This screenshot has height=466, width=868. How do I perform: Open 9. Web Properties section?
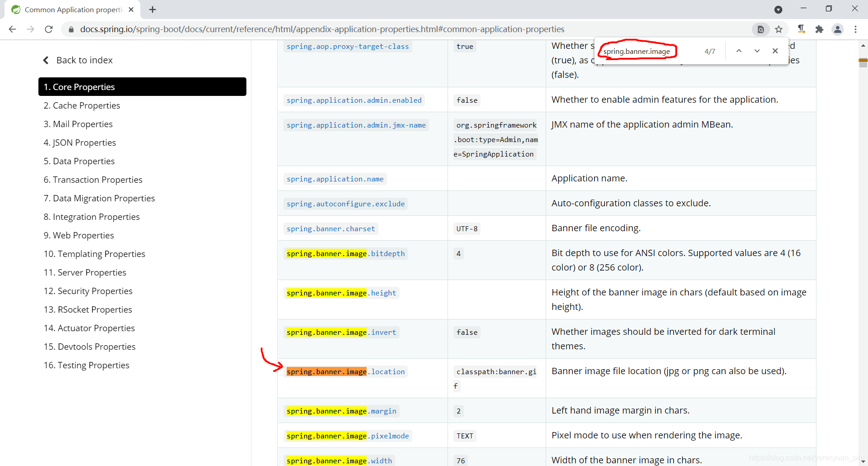(79, 235)
